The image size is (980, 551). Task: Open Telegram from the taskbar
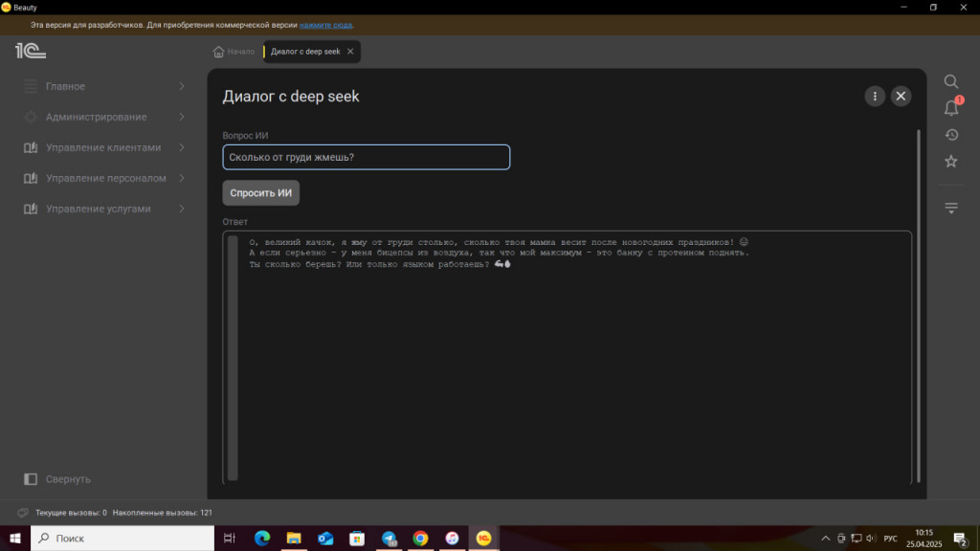click(389, 538)
